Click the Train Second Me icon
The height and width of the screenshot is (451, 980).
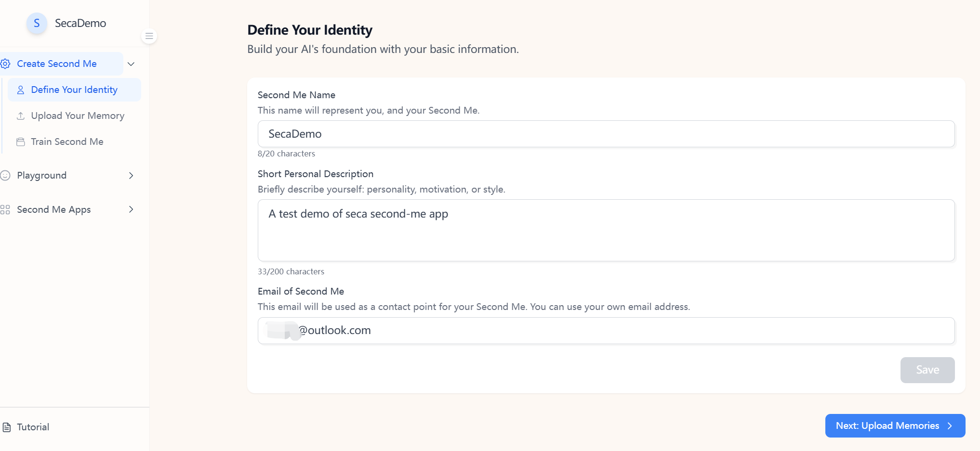pyautogui.click(x=21, y=142)
